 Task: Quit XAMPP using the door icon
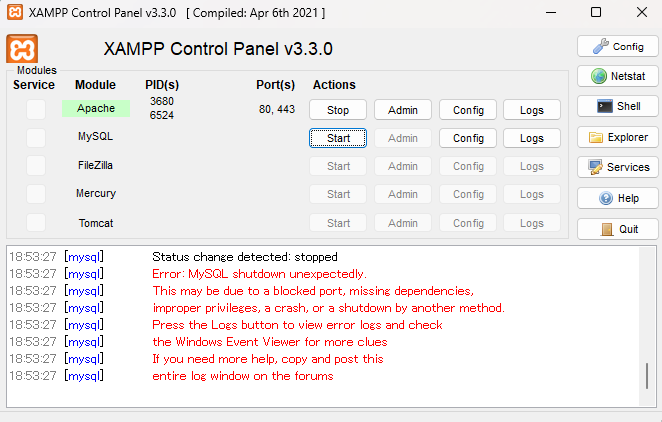click(617, 228)
